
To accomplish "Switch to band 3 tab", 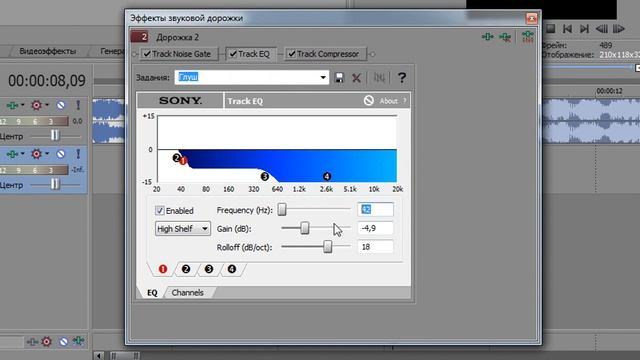I will tap(209, 269).
